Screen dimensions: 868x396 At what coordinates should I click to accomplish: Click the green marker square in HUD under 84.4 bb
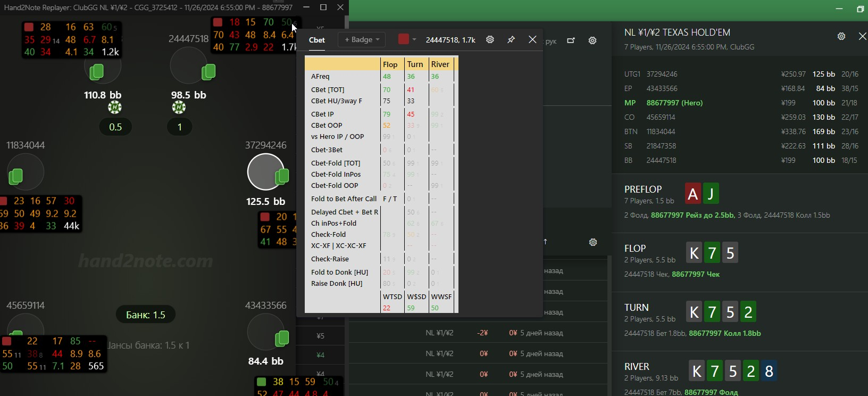tap(261, 382)
